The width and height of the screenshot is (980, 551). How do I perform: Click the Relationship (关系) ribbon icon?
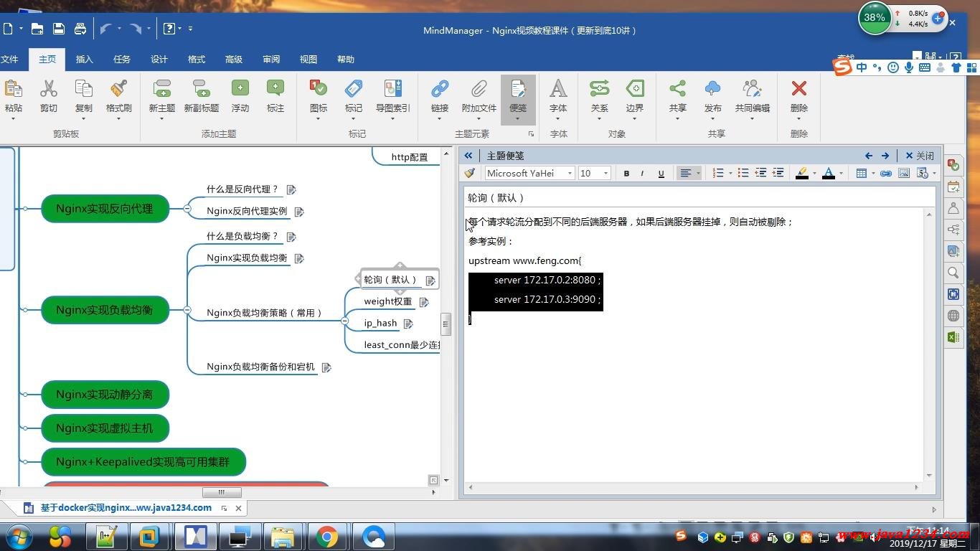pyautogui.click(x=599, y=89)
